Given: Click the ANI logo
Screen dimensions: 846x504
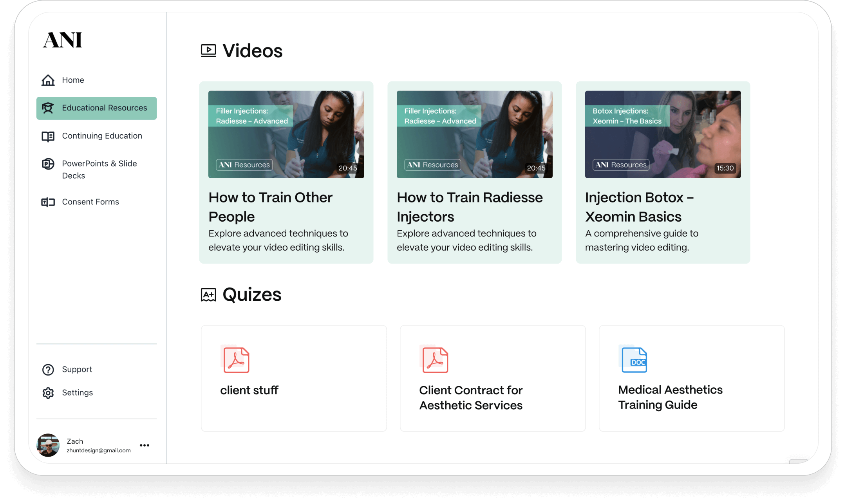Looking at the screenshot, I should tap(63, 40).
